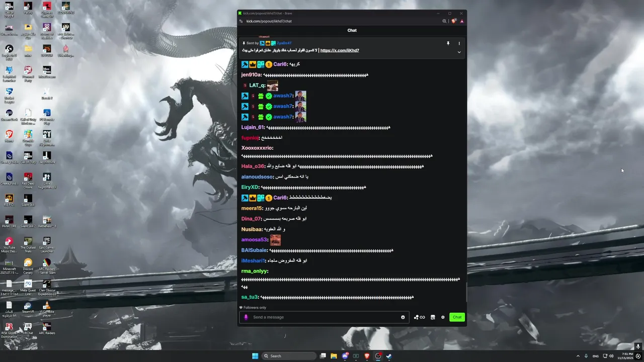The image size is (644, 362).
Task: Open chat settings gear icon
Action: (443, 317)
